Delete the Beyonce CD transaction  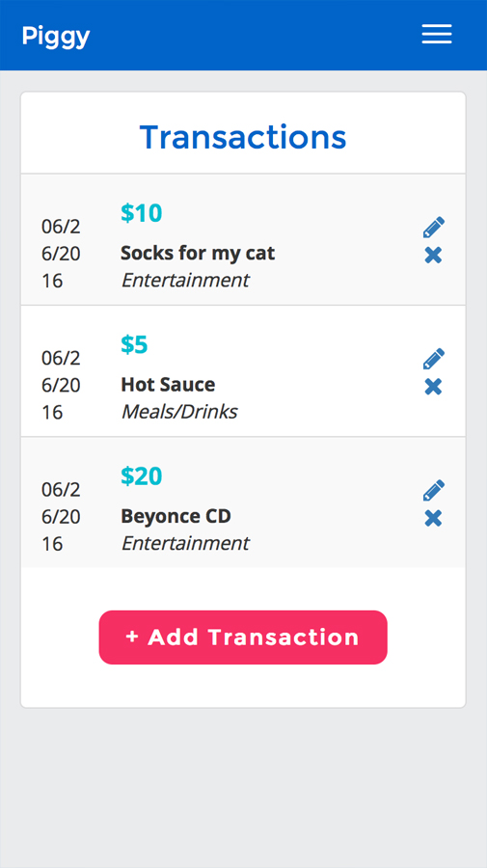click(x=433, y=518)
